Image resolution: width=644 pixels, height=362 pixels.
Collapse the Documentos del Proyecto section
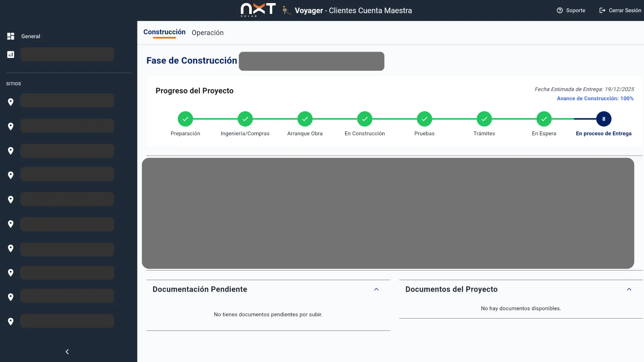tap(629, 289)
